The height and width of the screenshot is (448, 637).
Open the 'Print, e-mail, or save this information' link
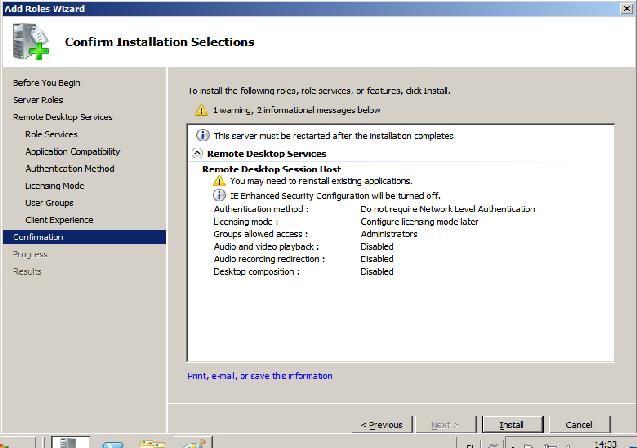pyautogui.click(x=260, y=376)
